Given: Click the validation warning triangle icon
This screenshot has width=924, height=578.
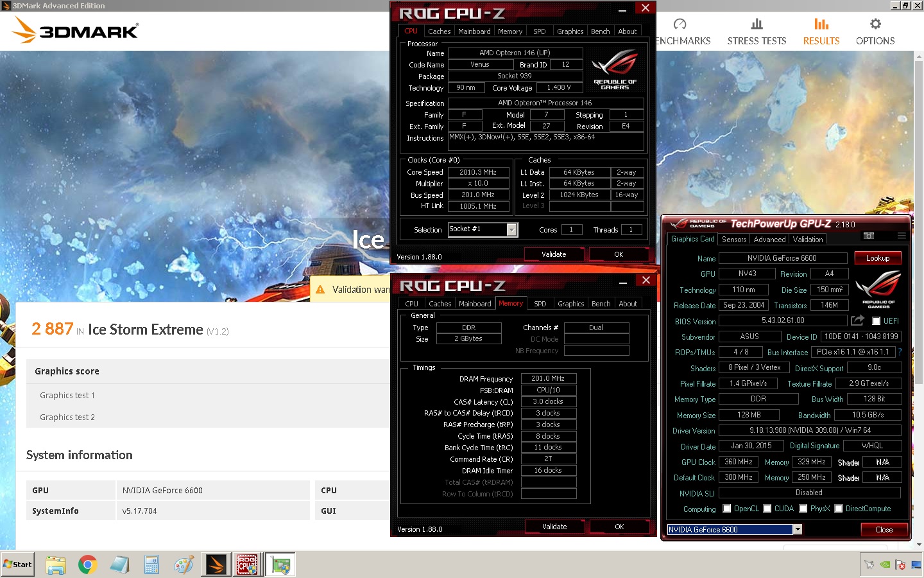Looking at the screenshot, I should [320, 290].
